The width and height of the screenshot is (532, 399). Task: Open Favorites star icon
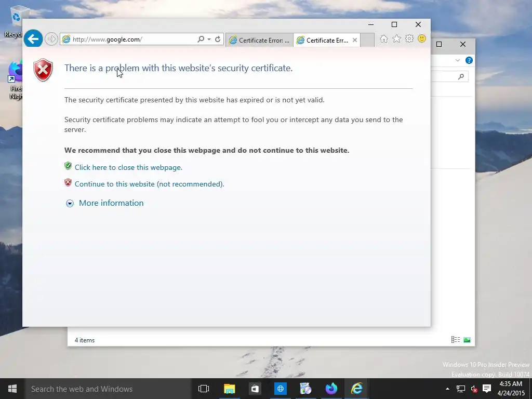(396, 39)
